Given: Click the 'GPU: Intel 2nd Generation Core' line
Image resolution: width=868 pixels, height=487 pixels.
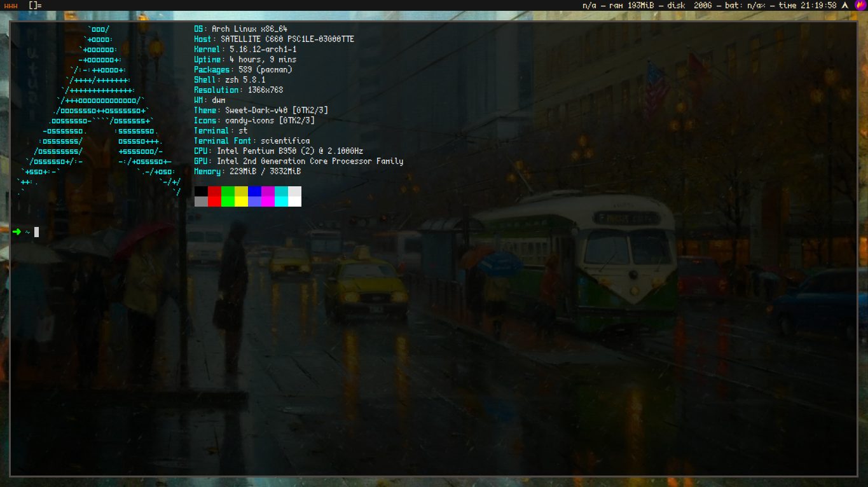Looking at the screenshot, I should click(299, 161).
